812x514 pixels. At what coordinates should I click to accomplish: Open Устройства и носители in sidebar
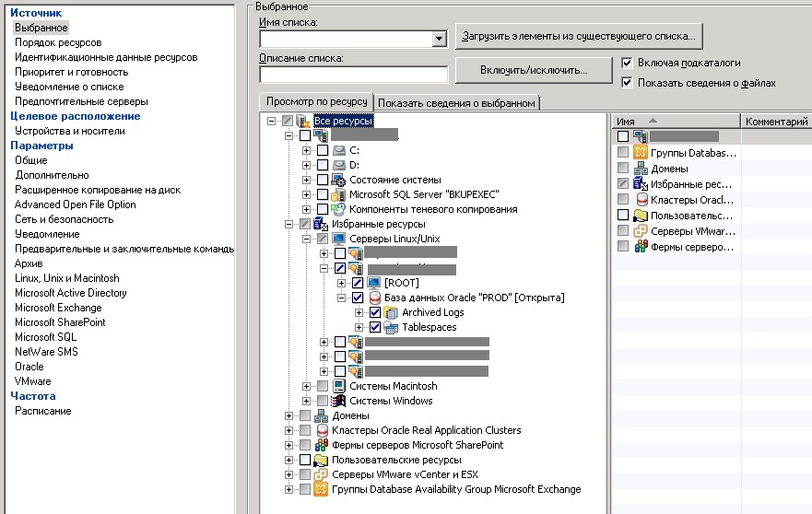click(70, 131)
